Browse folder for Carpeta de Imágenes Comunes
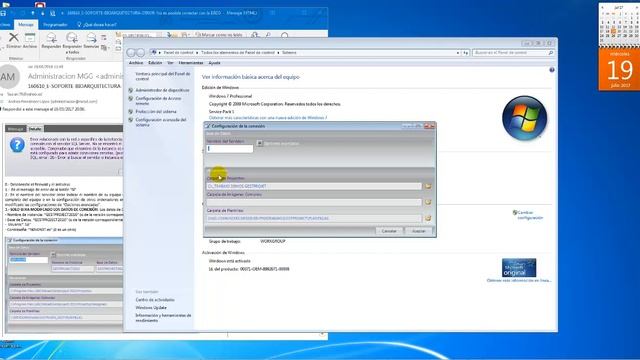Image resolution: width=640 pixels, height=360 pixels. [x=428, y=202]
